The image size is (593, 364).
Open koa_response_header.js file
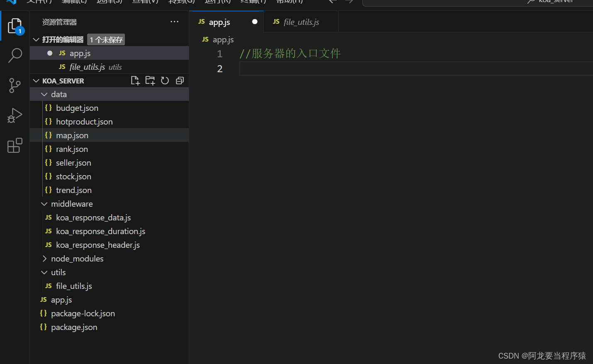110,245
